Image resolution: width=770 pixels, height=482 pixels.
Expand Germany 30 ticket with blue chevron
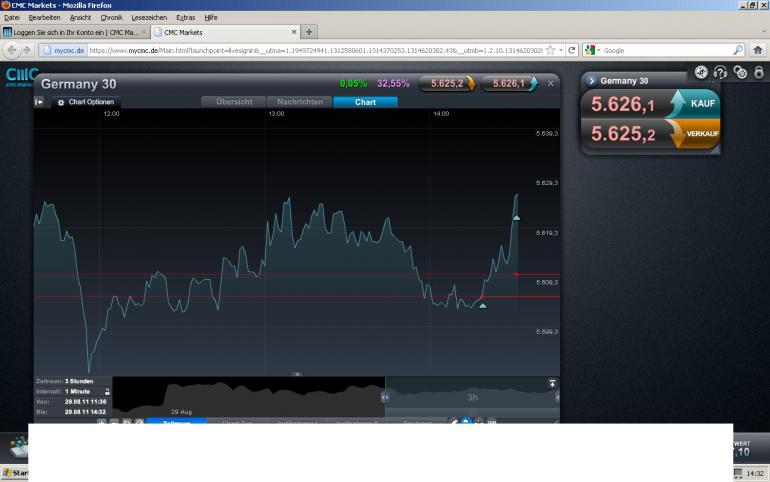point(591,80)
